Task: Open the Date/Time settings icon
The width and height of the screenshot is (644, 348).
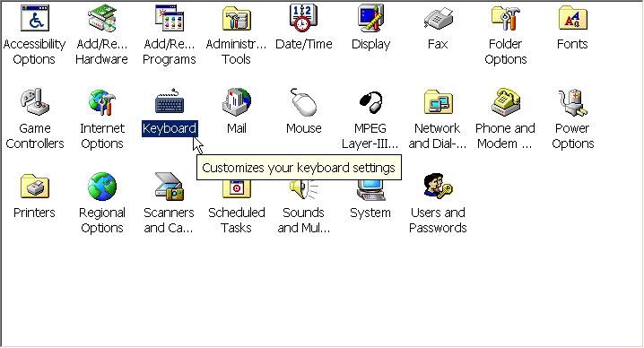Action: pos(303,18)
